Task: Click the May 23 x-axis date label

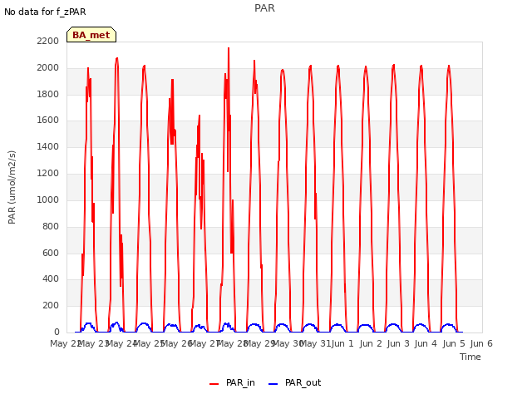Action: [x=93, y=343]
